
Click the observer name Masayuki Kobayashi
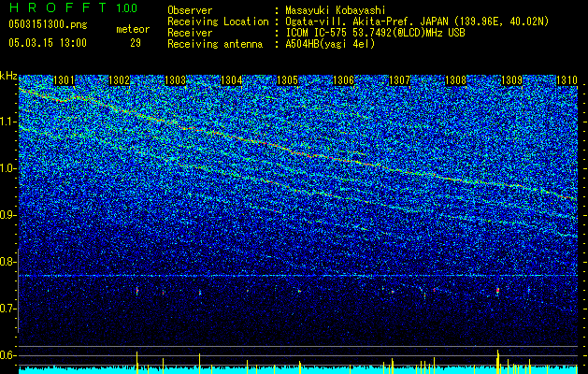click(335, 10)
